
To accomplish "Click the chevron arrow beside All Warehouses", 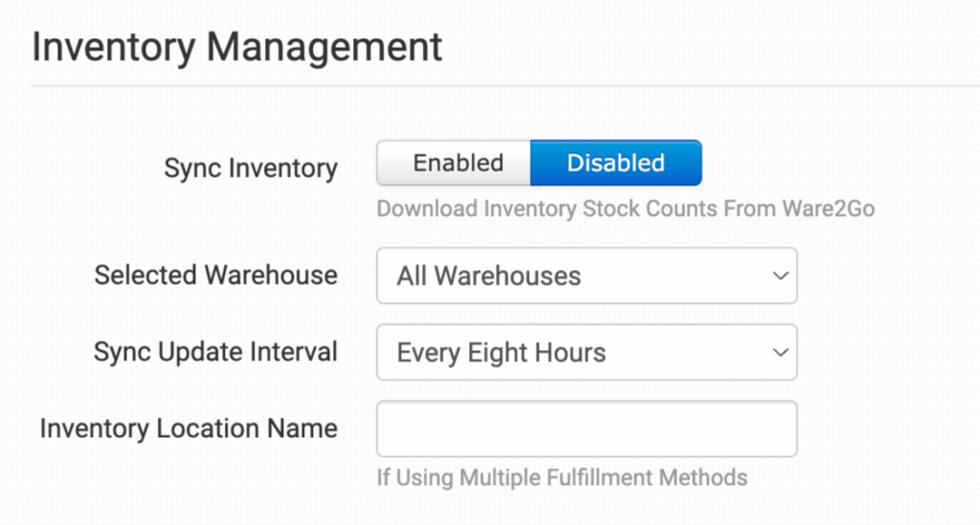I will click(x=778, y=276).
